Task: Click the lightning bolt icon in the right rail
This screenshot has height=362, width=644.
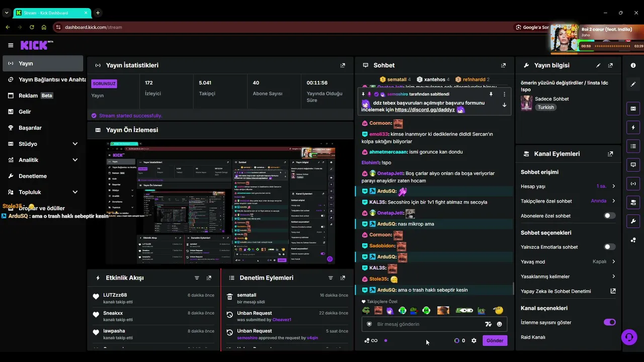Action: pyautogui.click(x=633, y=128)
